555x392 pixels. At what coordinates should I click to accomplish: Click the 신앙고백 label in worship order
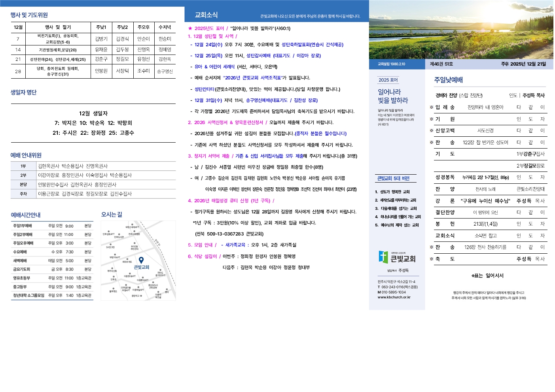click(x=445, y=131)
